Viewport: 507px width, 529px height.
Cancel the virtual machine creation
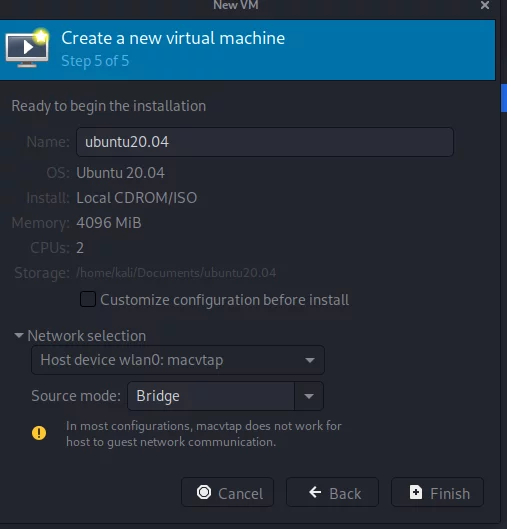(227, 492)
